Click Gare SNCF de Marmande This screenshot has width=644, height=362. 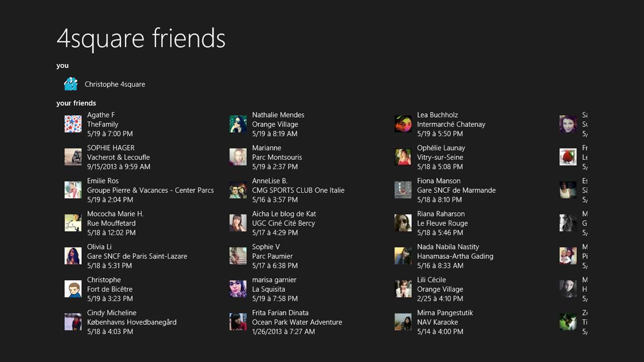[x=456, y=190]
